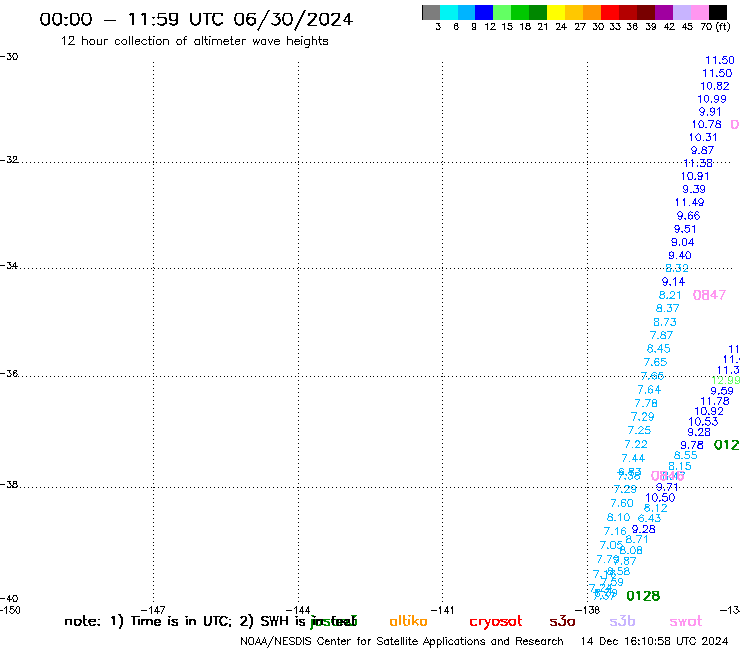Click wave height value '11.38'
Screen dimensions: 740x650
[x=698, y=163]
